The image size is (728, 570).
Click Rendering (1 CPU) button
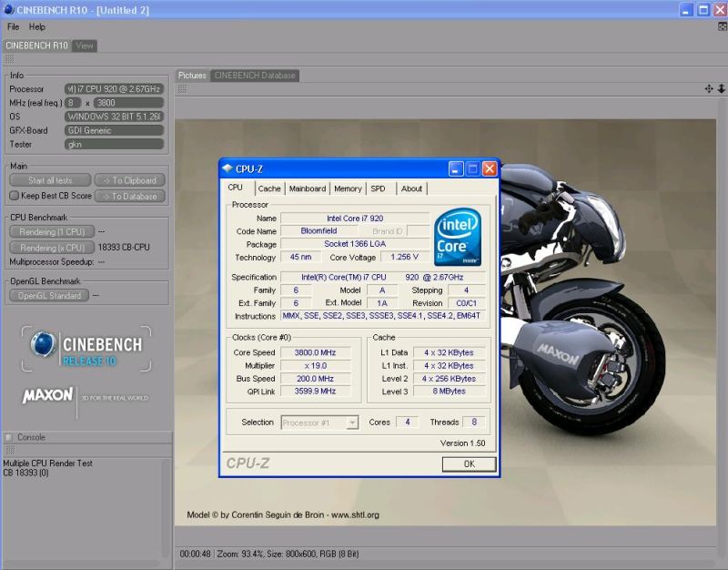pos(52,231)
